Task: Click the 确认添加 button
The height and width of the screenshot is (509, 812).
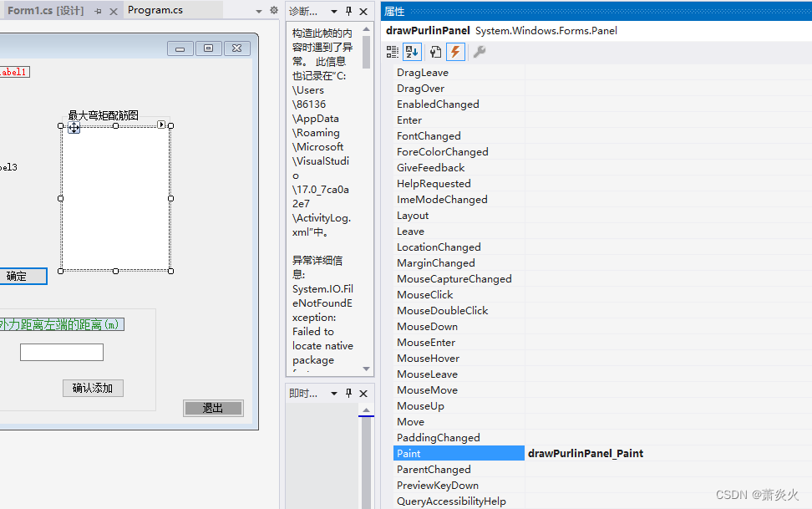Action: point(93,388)
